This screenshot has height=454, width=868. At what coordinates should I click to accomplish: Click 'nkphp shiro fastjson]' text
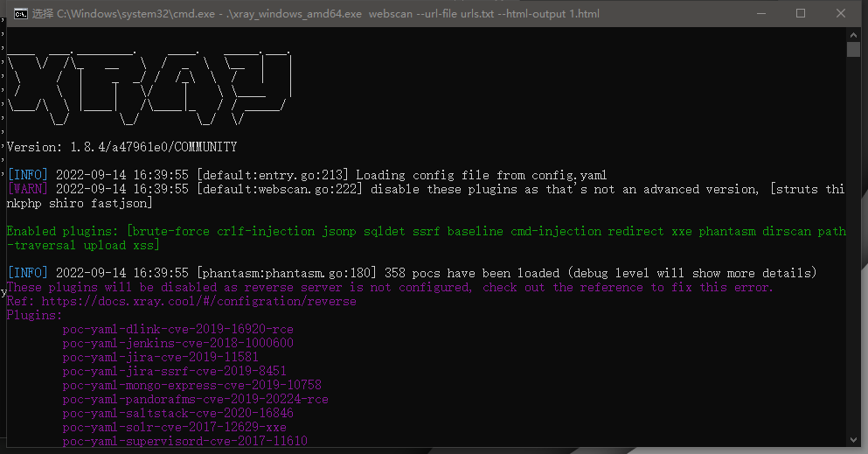click(80, 204)
